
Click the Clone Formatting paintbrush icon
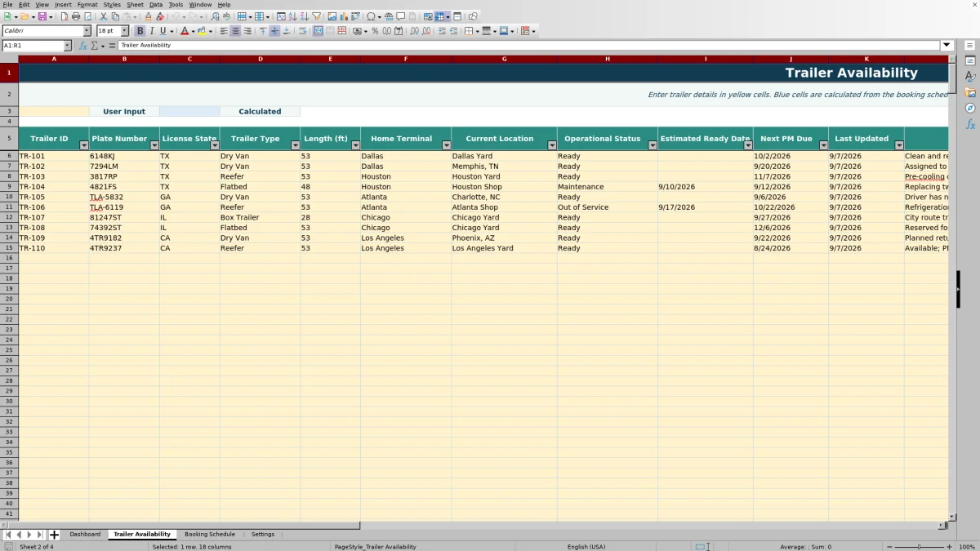[x=148, y=16]
